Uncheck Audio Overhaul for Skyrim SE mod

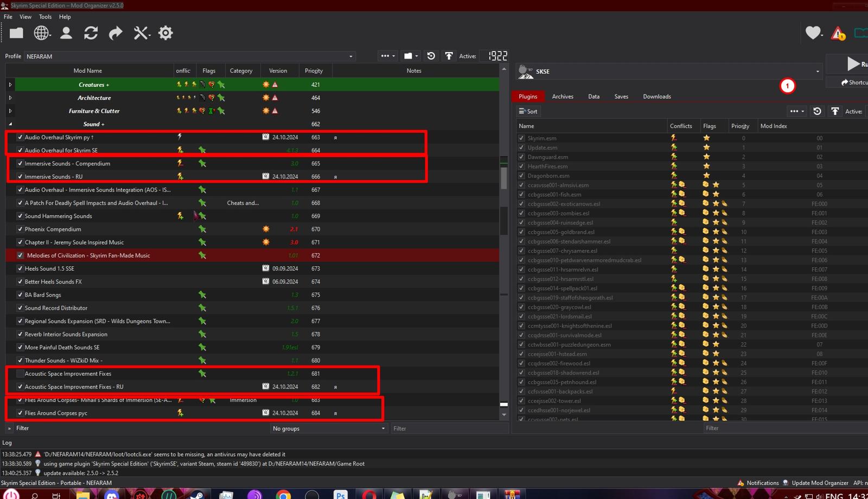tap(20, 150)
